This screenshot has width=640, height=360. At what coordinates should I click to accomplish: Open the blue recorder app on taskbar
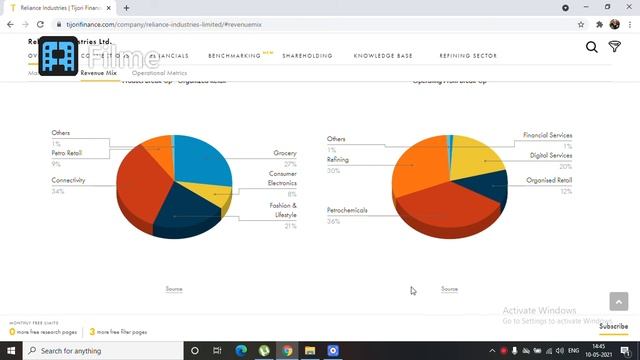click(x=333, y=351)
